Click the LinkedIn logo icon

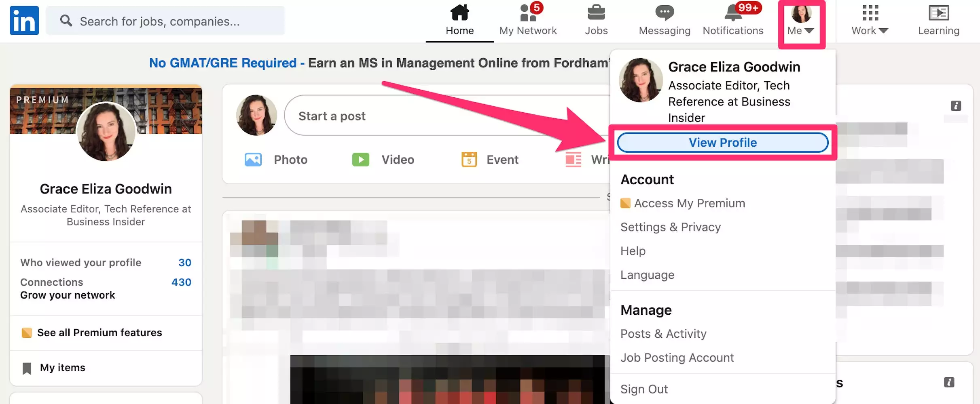(x=24, y=21)
